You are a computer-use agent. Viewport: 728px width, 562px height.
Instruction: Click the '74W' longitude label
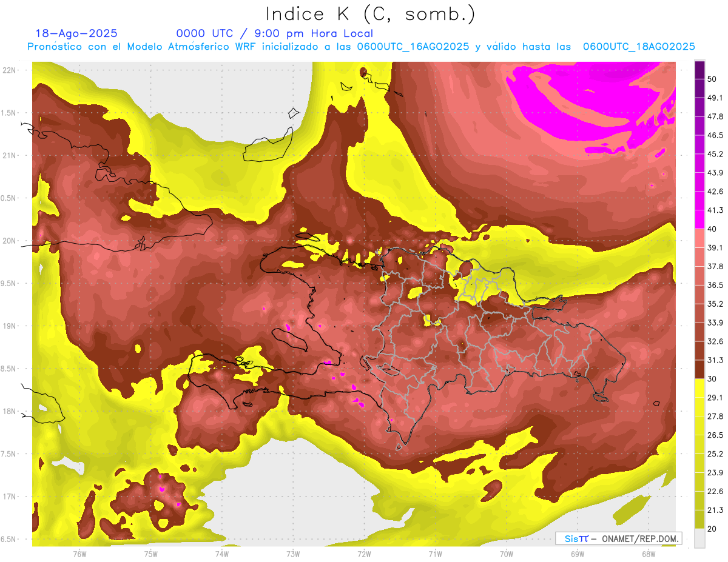[222, 554]
